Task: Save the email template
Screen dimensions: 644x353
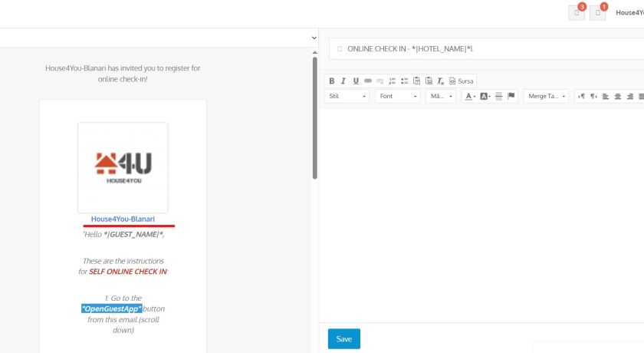Action: [344, 339]
